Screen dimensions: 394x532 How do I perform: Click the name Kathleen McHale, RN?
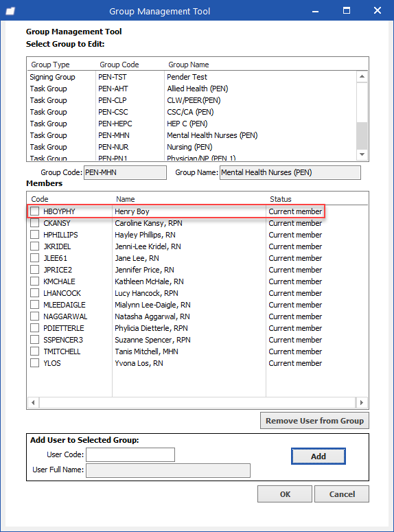tap(149, 281)
